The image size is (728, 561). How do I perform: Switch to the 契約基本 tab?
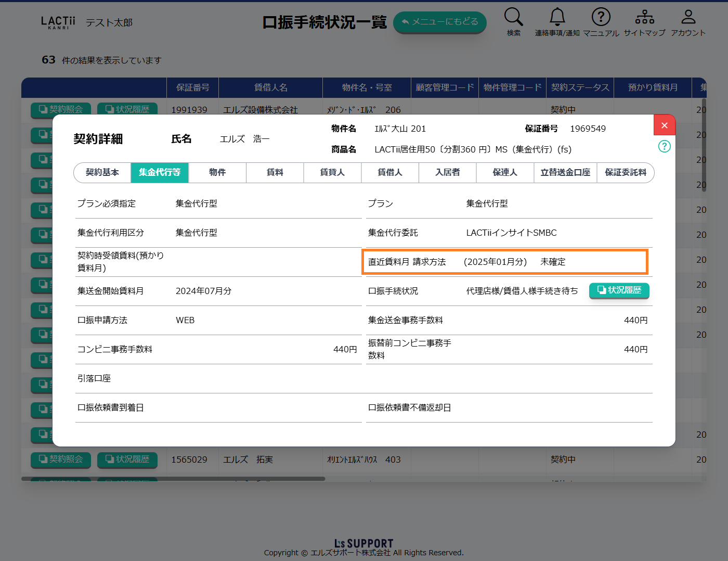(x=102, y=173)
